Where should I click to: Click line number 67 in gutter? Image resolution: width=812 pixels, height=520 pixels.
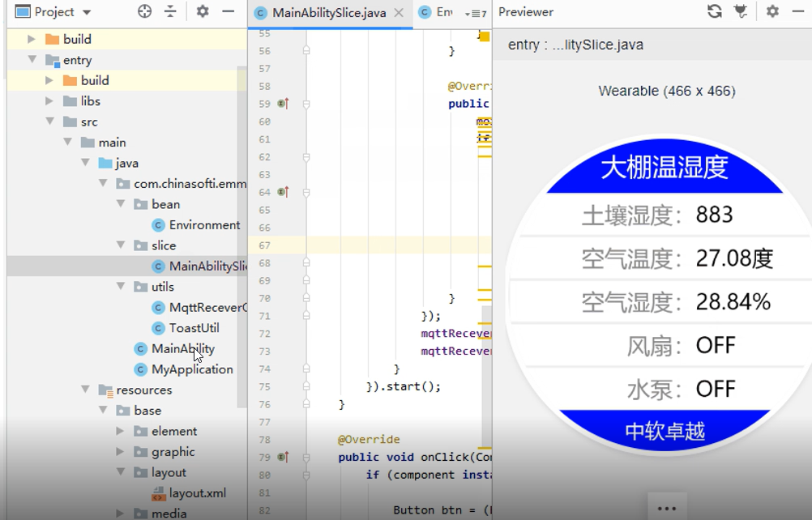(x=264, y=245)
